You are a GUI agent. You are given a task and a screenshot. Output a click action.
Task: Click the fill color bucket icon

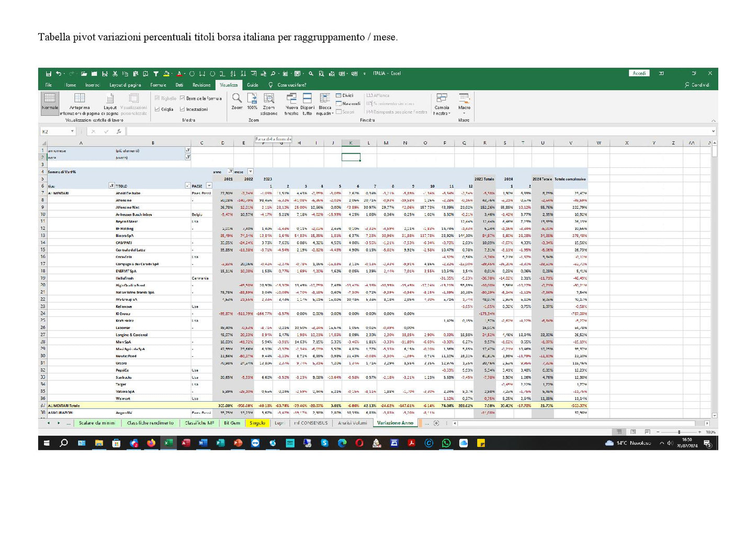(166, 74)
